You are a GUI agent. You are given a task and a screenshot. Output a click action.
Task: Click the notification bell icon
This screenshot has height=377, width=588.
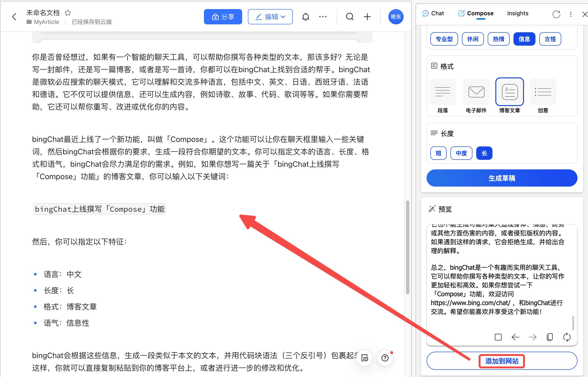306,16
